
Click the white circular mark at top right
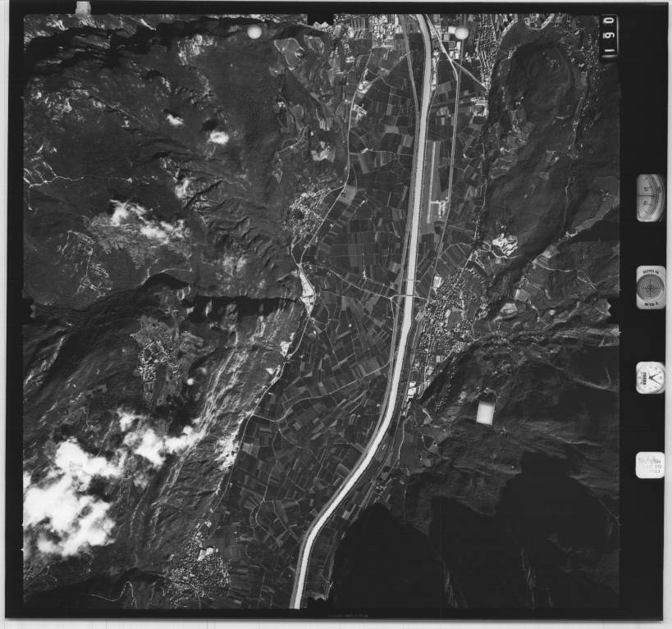pos(461,33)
